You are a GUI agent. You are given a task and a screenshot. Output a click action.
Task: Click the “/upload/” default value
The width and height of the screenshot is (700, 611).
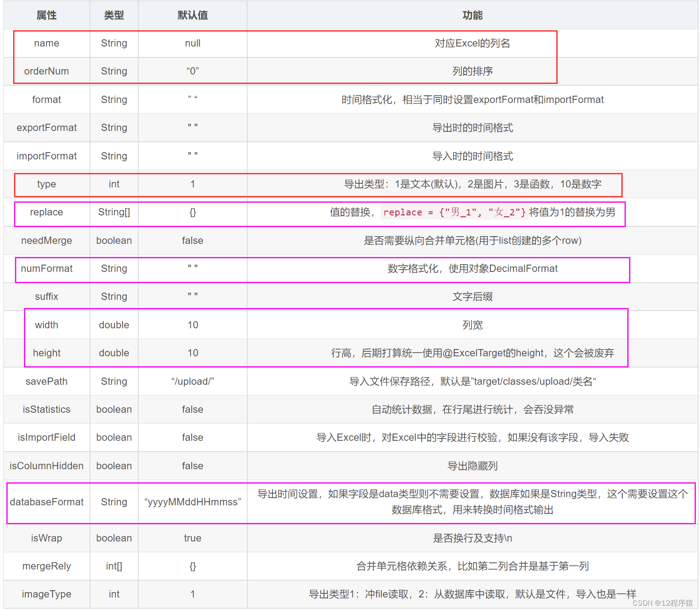193,382
